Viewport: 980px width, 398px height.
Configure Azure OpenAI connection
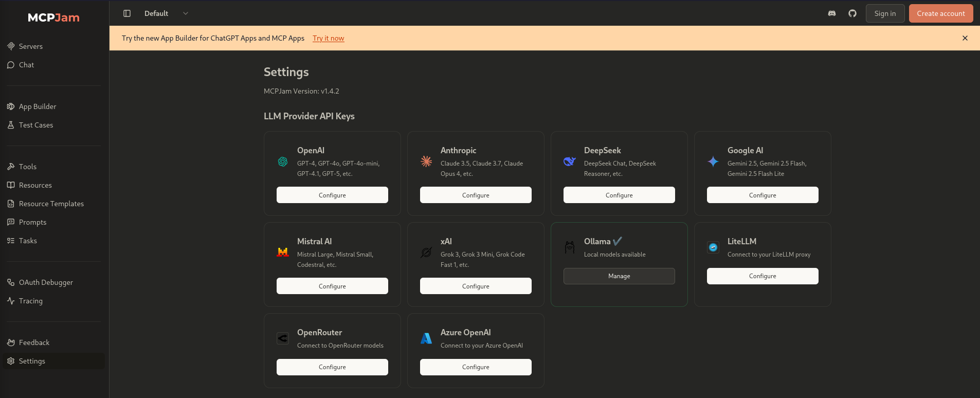click(476, 367)
